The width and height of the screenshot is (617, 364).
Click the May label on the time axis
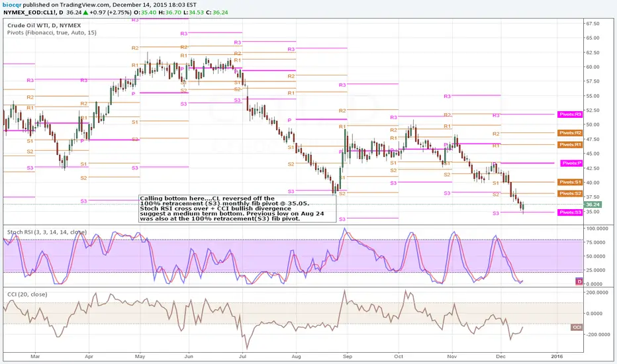tap(140, 357)
